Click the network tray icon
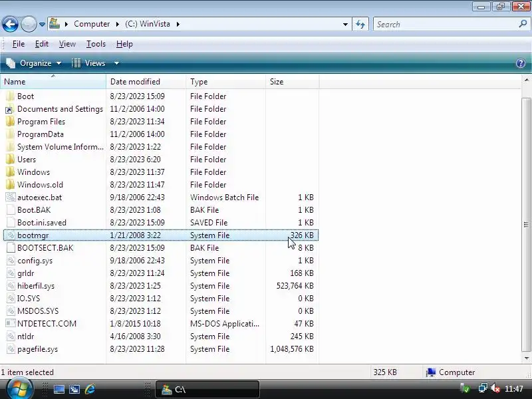This screenshot has width=532, height=399. click(x=483, y=388)
